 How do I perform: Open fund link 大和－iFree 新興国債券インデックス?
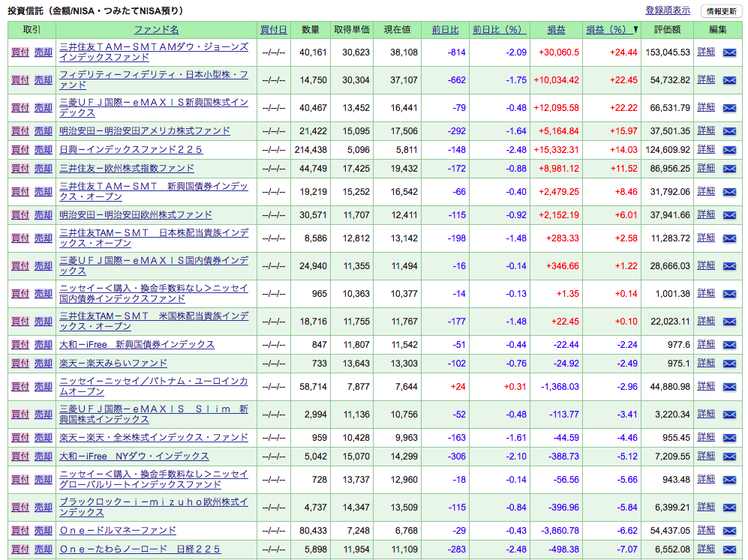pos(137,345)
